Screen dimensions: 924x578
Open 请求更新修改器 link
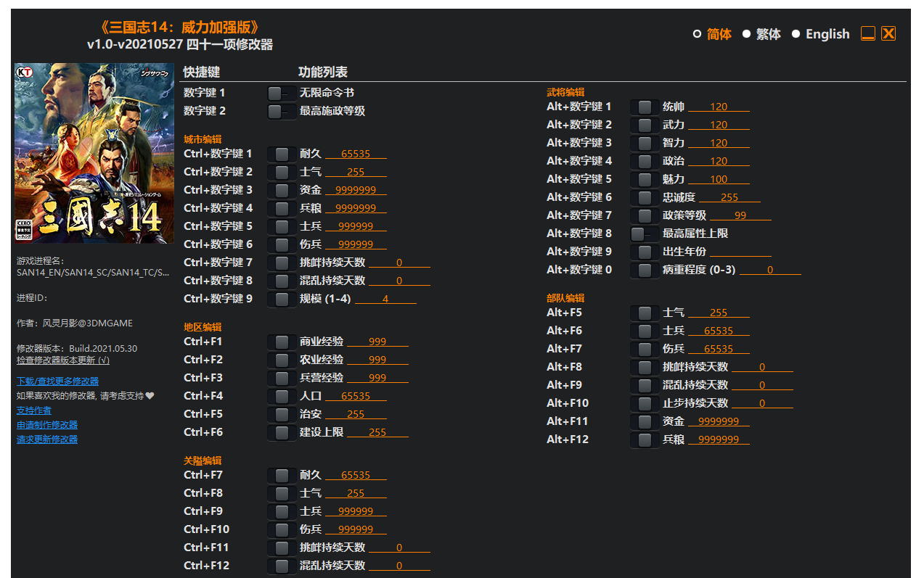click(x=47, y=439)
